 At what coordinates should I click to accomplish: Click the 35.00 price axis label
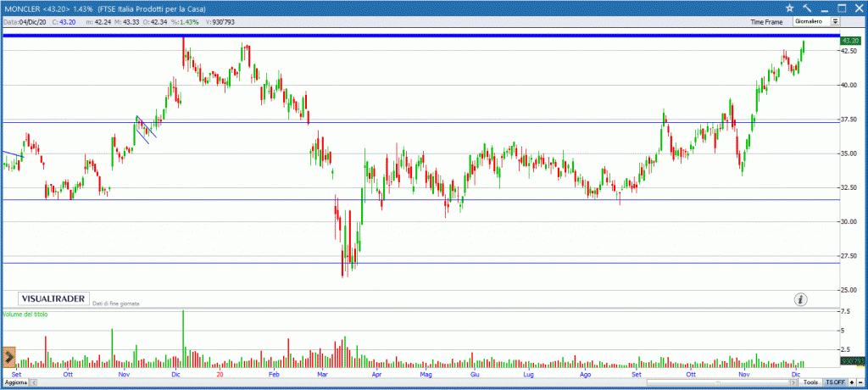pos(848,154)
